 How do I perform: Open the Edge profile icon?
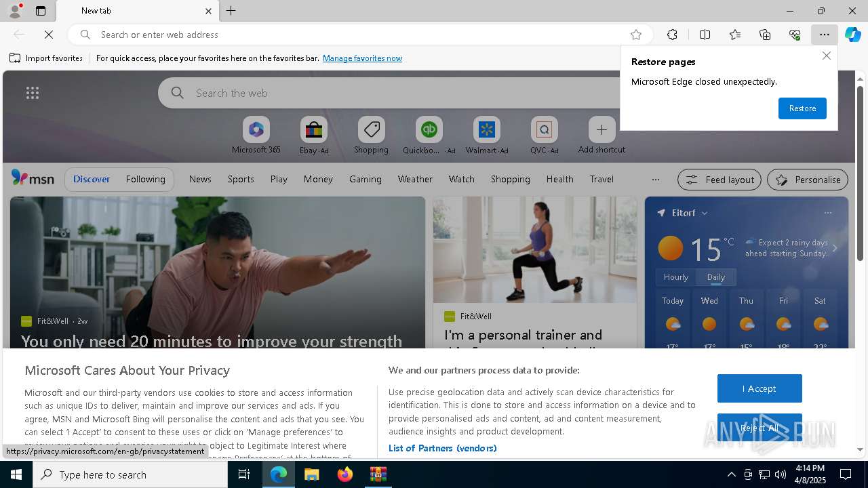coord(14,11)
